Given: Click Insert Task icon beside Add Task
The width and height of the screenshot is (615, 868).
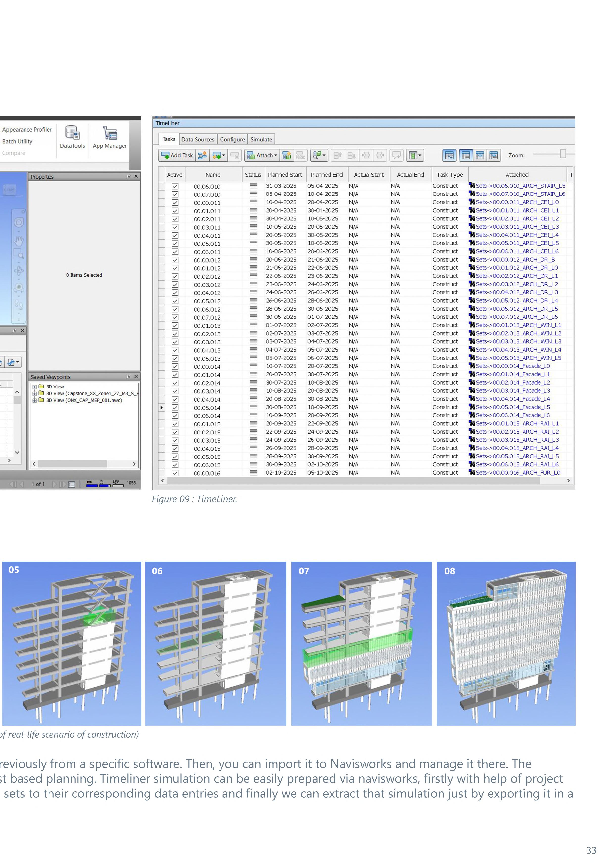Looking at the screenshot, I should pos(203,155).
